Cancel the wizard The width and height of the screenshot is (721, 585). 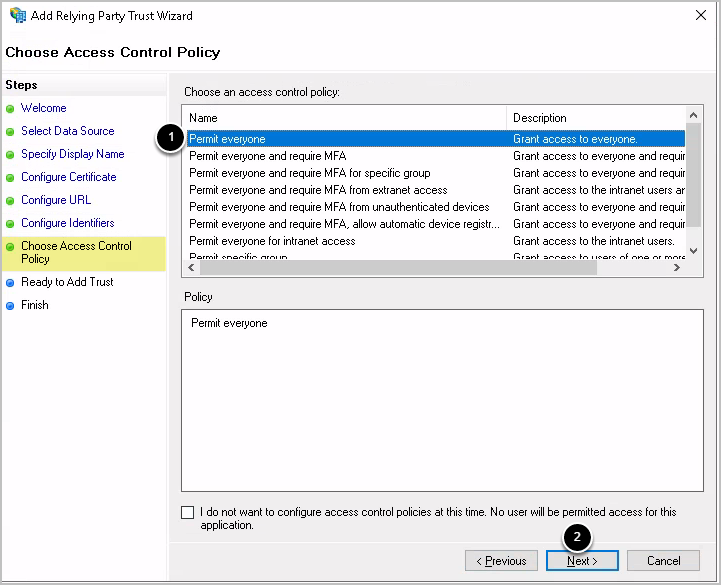point(663,561)
